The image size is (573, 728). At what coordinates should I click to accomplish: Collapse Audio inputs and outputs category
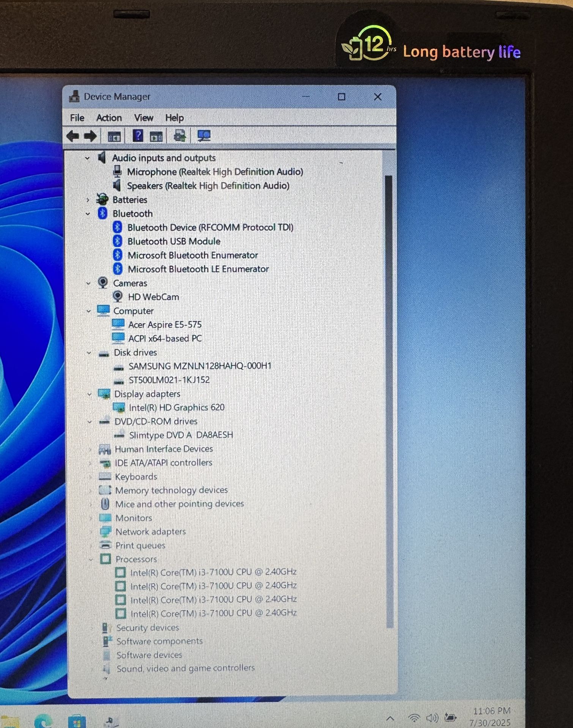point(87,158)
